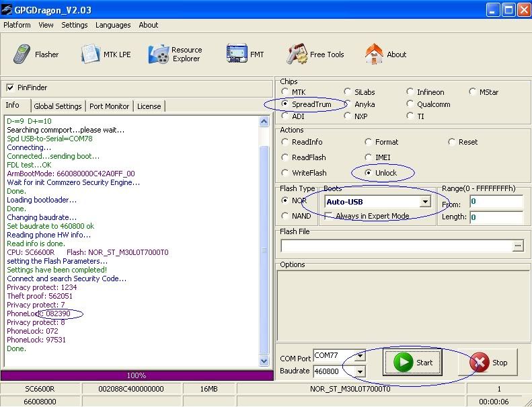Choose the NXP chip
Viewport: 532px width, 407px height.
coord(348,116)
